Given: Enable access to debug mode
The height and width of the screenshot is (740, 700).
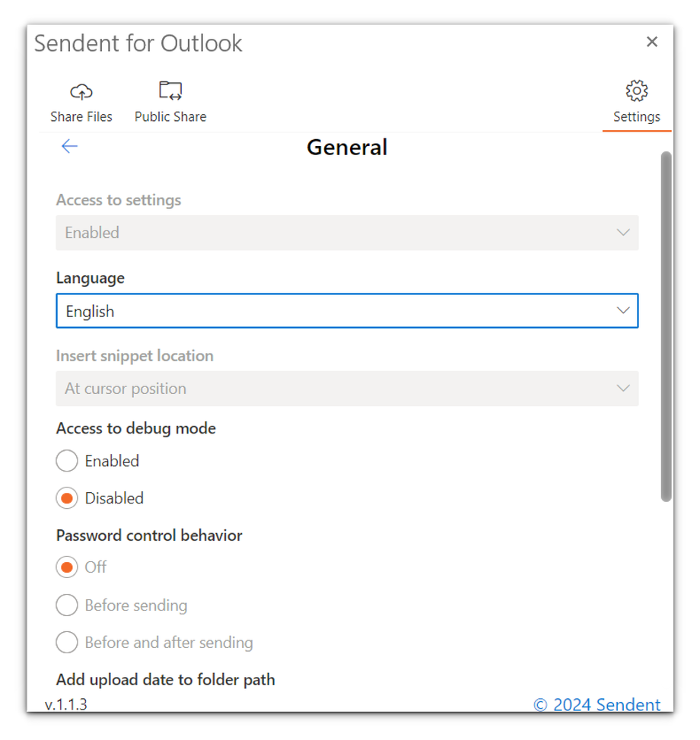Looking at the screenshot, I should [x=67, y=461].
